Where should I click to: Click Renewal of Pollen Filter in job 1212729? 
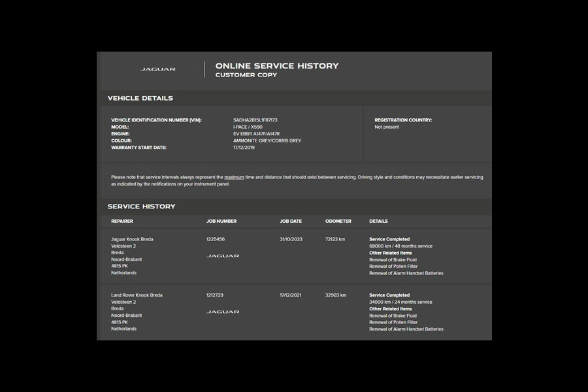click(393, 322)
